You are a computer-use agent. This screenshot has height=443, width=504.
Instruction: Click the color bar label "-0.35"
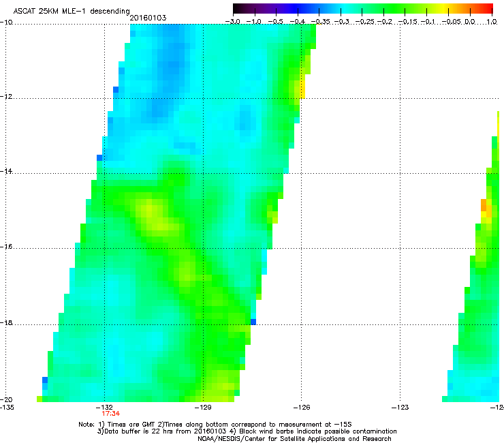[321, 22]
